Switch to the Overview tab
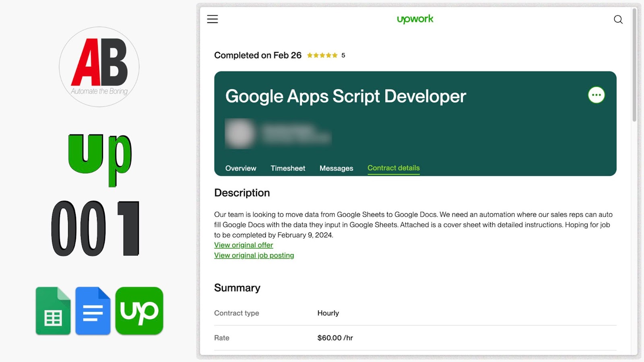The image size is (644, 362). pyautogui.click(x=241, y=168)
